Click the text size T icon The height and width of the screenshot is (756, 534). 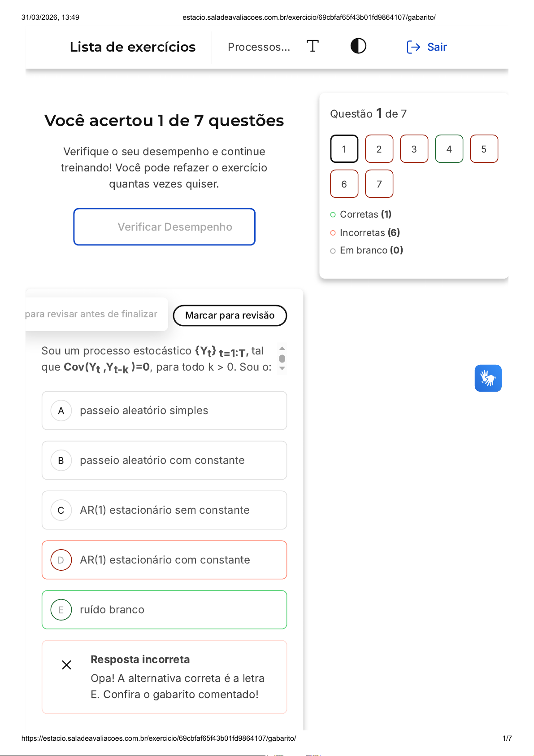pos(313,46)
